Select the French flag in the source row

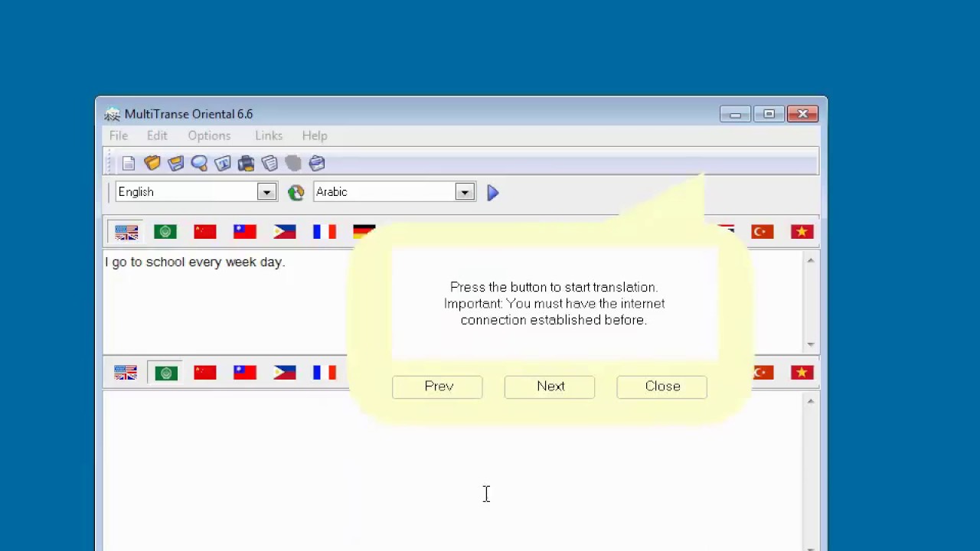click(325, 231)
